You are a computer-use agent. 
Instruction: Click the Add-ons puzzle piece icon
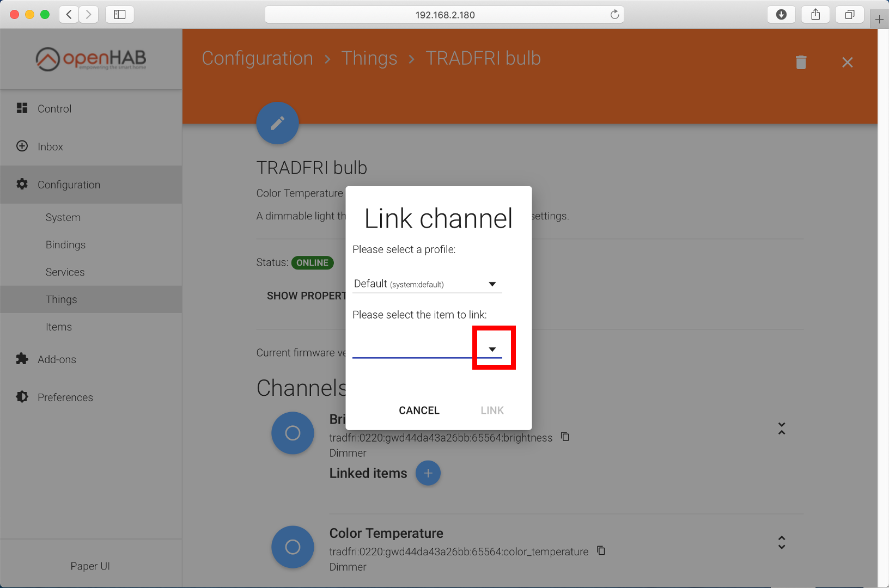22,359
